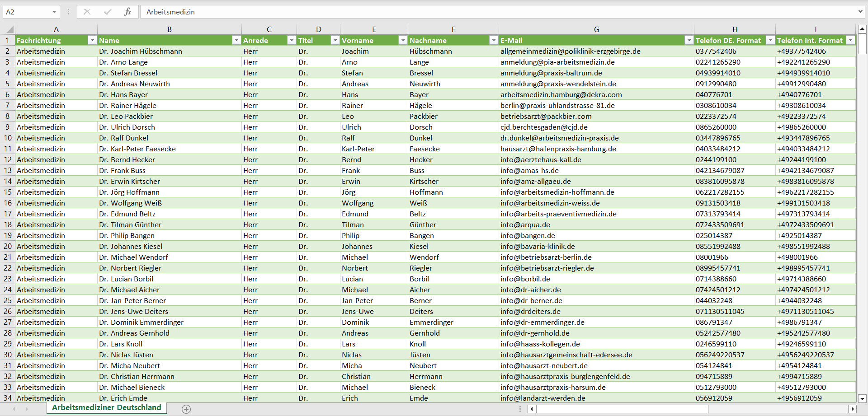This screenshot has width=868, height=416.
Task: Select email arbeitsmedizin.hamburg@dekra.com
Action: coord(596,94)
